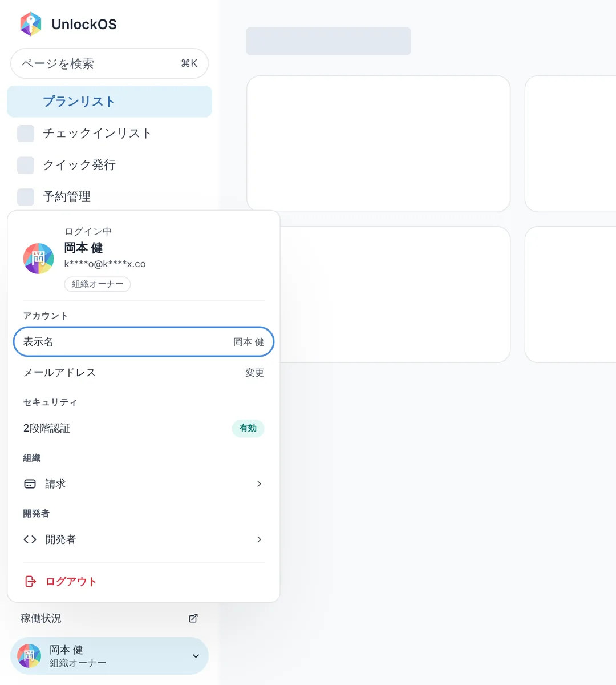Click the placeholder icon next to 予約管理
Image resolution: width=616 pixels, height=685 pixels.
26,196
